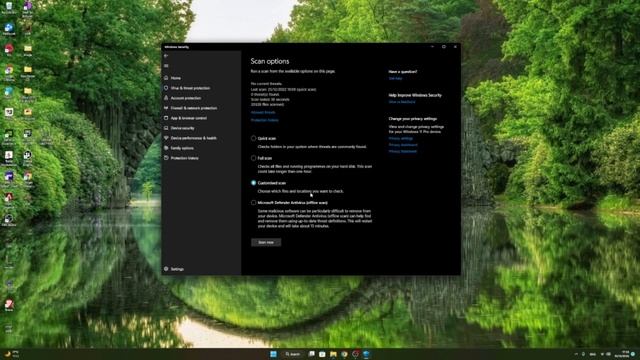Go to Device security label
Viewport: 640px width, 360px height.
tap(182, 128)
